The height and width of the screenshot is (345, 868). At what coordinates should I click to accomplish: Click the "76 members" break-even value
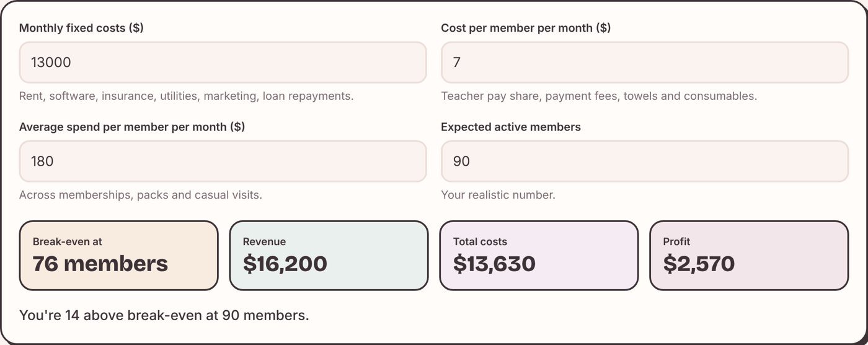(x=100, y=264)
